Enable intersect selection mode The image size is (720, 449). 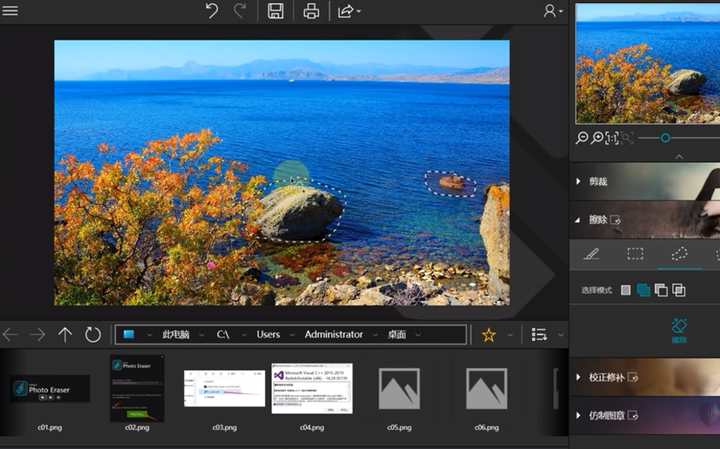[679, 290]
